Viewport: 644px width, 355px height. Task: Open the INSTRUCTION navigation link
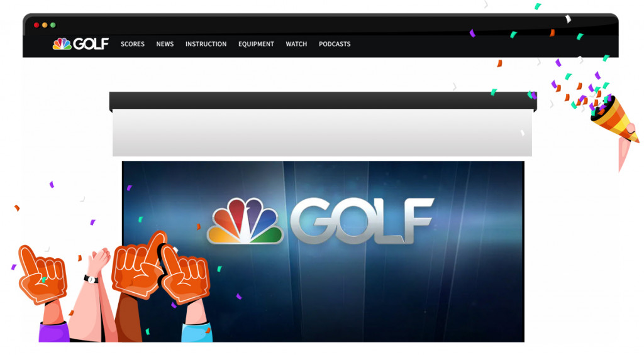pyautogui.click(x=206, y=44)
